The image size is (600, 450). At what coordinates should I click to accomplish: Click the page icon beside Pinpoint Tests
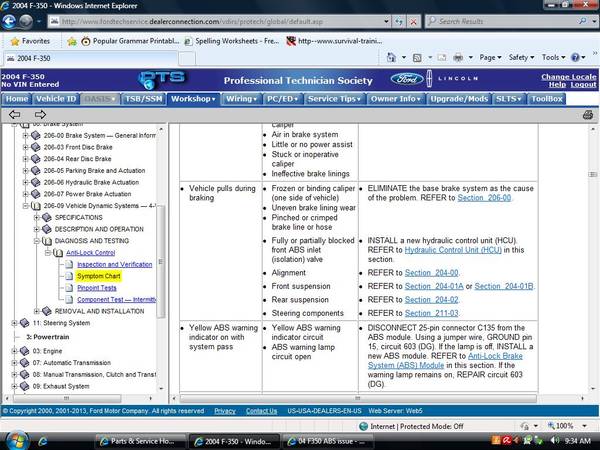[x=69, y=288]
